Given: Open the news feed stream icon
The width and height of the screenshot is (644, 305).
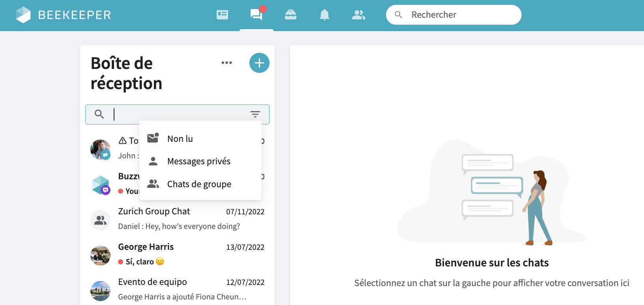Looking at the screenshot, I should 222,15.
